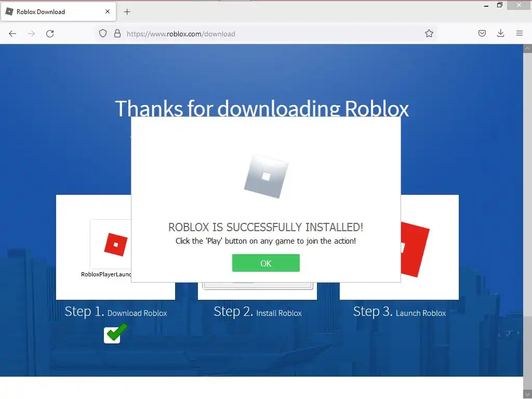Reload the Roblox download page
Screen dimensions: 532x399
tap(50, 34)
